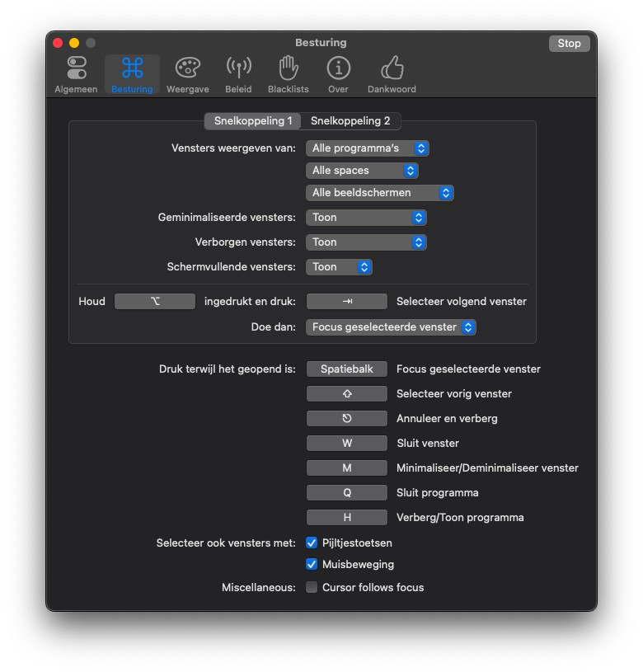Viewport: 643px width, 672px height.
Task: Open the Blacklists hand icon pane
Action: coord(288,75)
